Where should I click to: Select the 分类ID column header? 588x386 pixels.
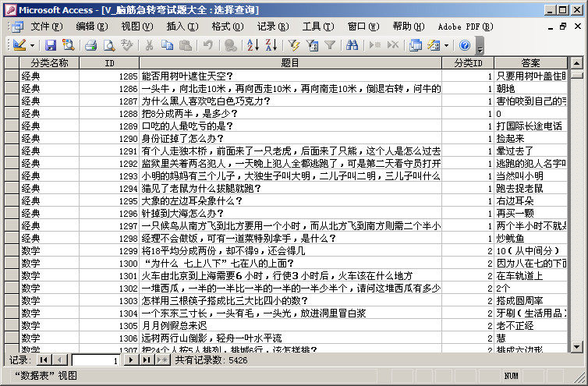(x=468, y=62)
